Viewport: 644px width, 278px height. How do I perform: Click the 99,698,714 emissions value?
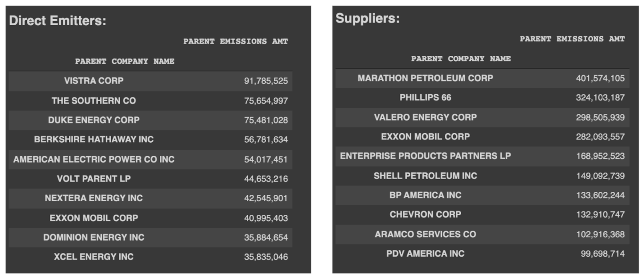(602, 254)
